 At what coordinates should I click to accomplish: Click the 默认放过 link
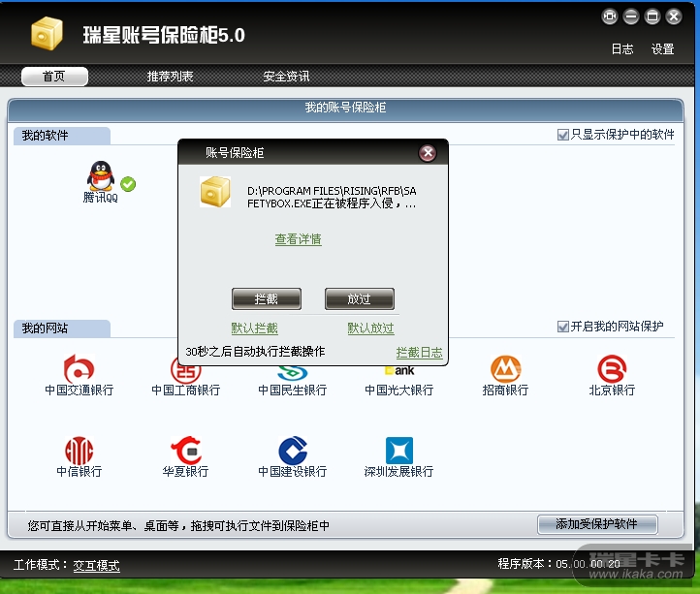[370, 328]
